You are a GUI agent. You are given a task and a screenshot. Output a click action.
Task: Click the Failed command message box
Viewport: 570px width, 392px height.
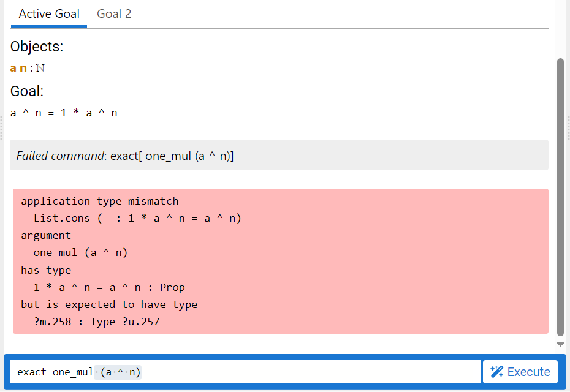[279, 155]
